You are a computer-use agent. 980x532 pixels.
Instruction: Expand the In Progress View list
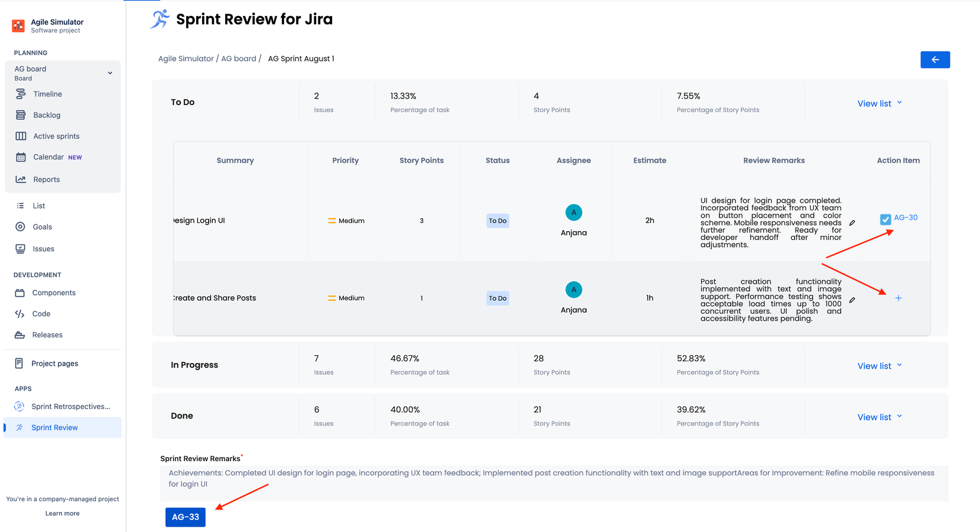880,366
